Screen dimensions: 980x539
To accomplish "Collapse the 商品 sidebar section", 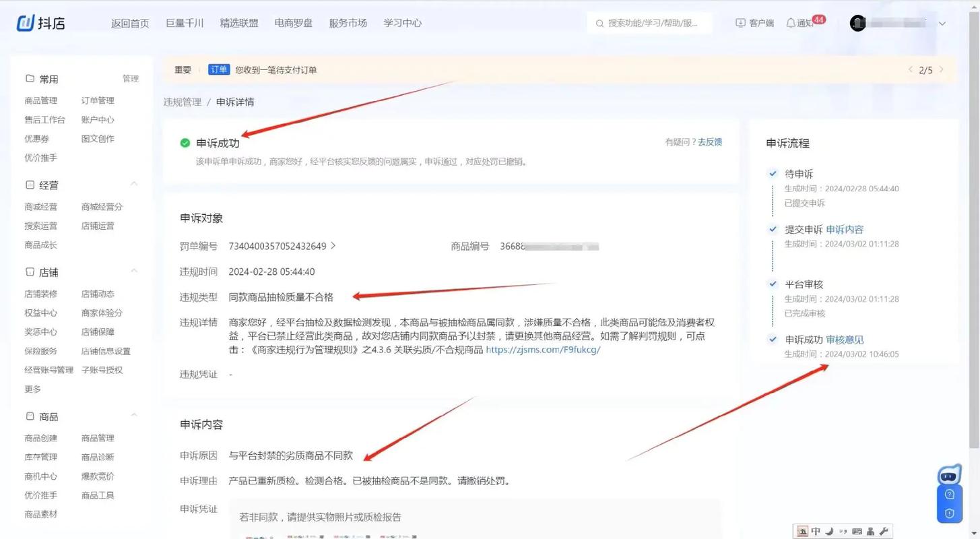I will coord(134,416).
